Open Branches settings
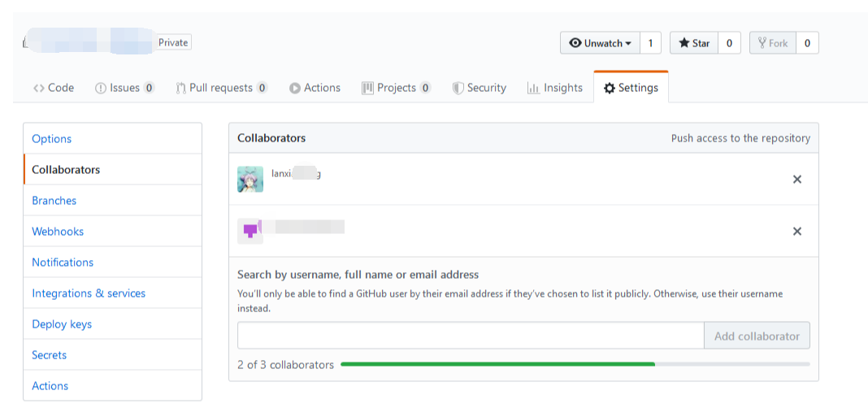 (x=112, y=201)
